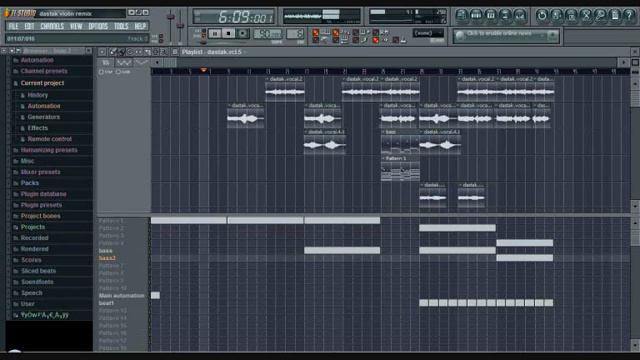Select the bass2 pattern row label

point(107,258)
